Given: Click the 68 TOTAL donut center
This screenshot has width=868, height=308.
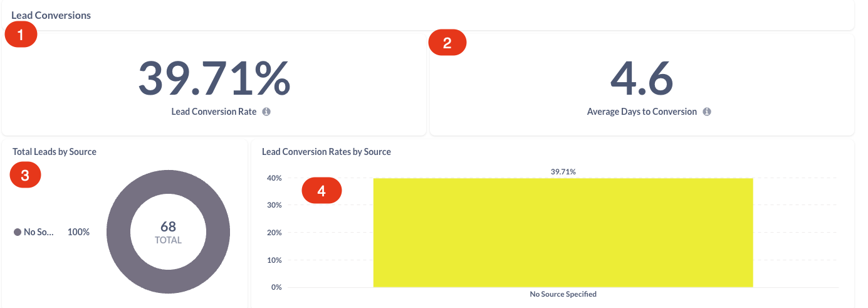Looking at the screenshot, I should (168, 232).
